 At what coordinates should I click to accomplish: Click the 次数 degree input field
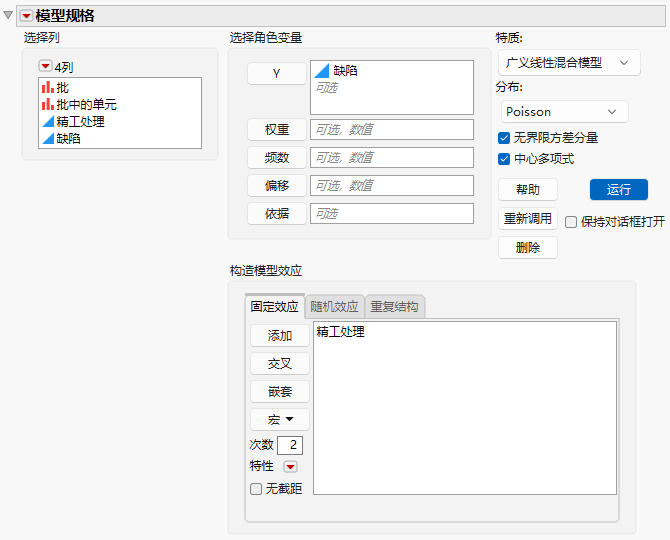tap(290, 445)
